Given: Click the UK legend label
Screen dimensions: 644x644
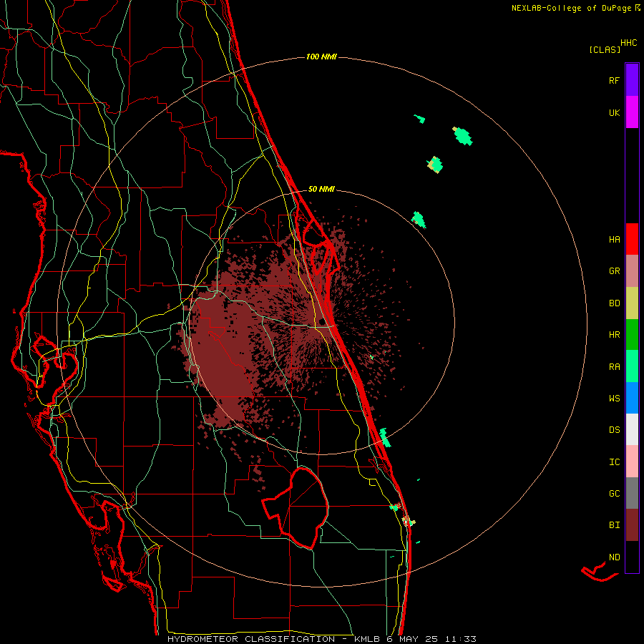Looking at the screenshot, I should click(614, 113).
